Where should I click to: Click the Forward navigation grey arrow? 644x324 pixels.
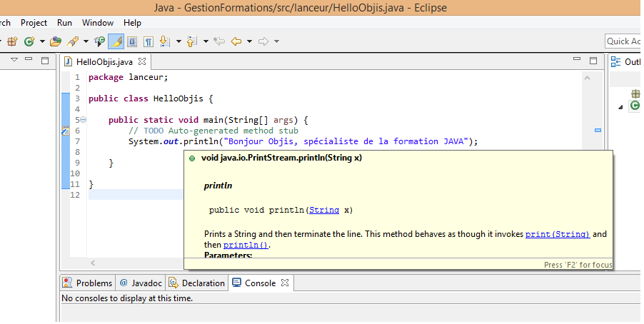[263, 41]
